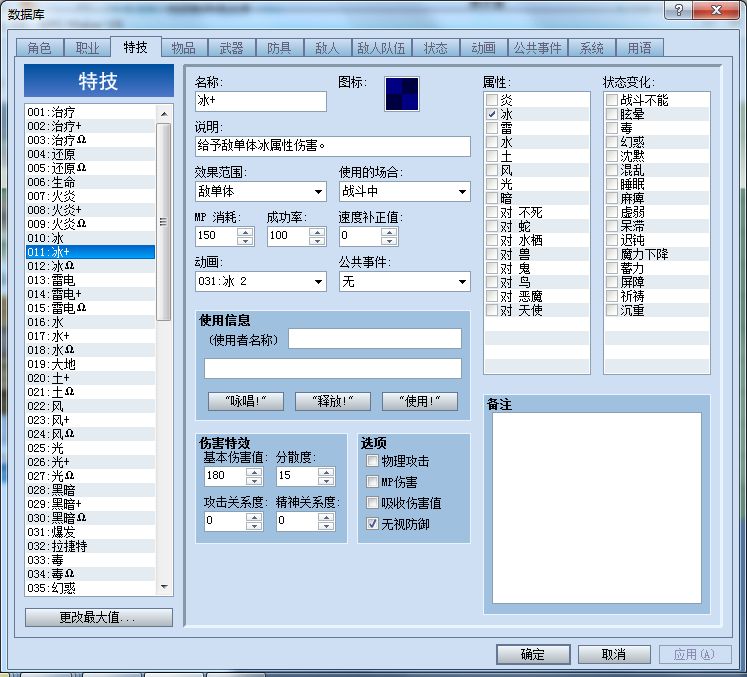Click the 确定 button
Screen dimensions: 747x677
(x=533, y=655)
